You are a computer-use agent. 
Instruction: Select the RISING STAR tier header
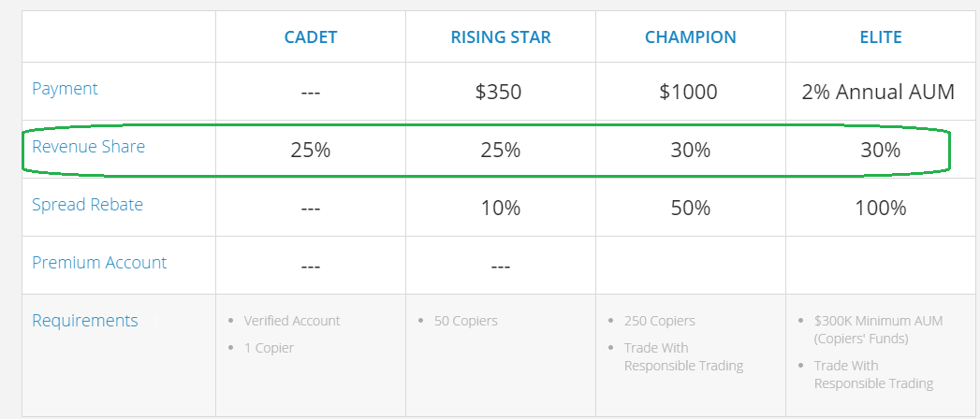coord(501,37)
